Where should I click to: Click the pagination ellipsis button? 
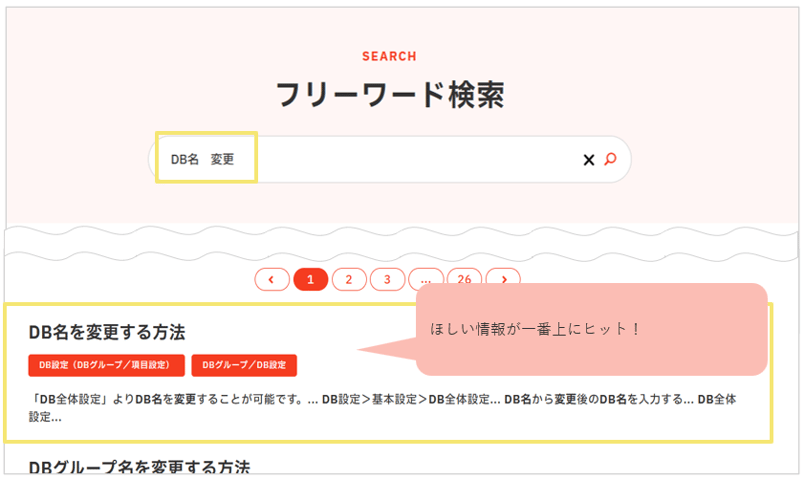[425, 279]
